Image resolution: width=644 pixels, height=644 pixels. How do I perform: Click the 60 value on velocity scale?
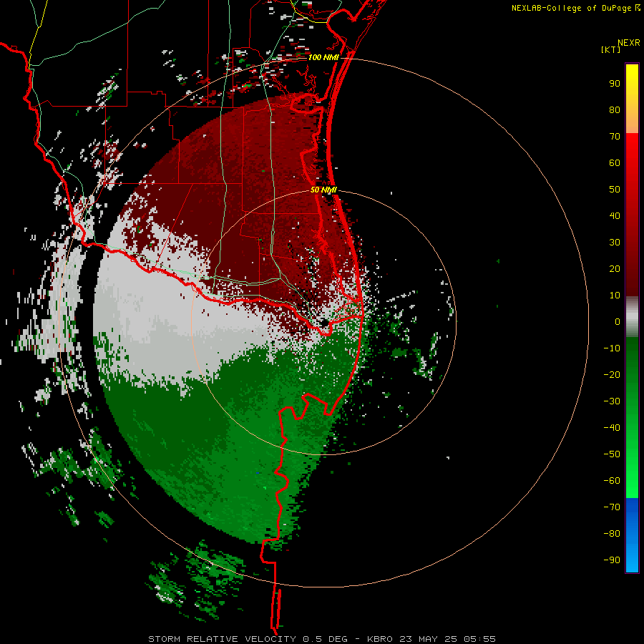tap(615, 163)
